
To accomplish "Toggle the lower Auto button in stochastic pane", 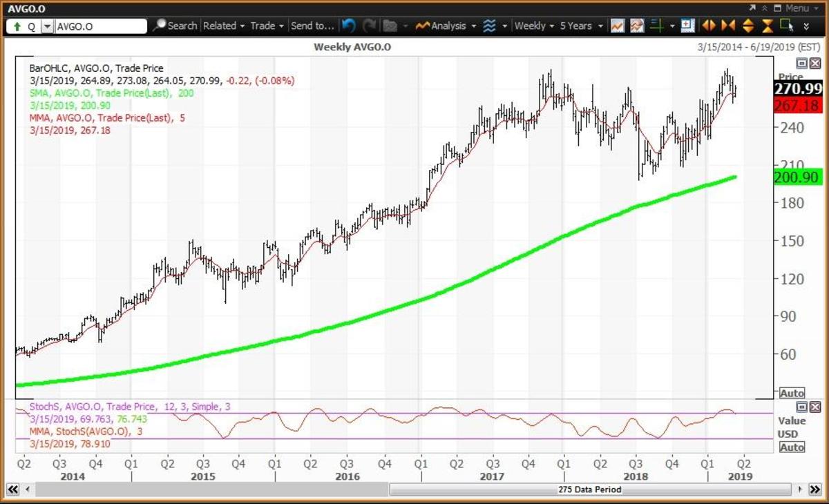I will 792,447.
